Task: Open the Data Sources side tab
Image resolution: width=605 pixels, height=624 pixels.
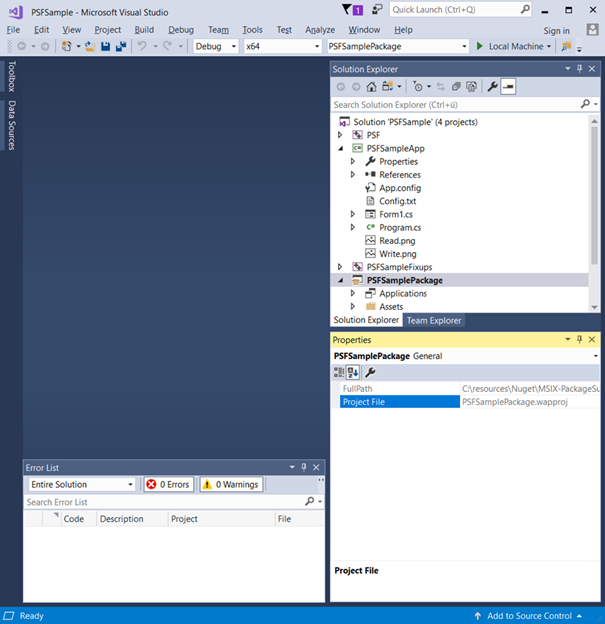Action: (x=12, y=125)
